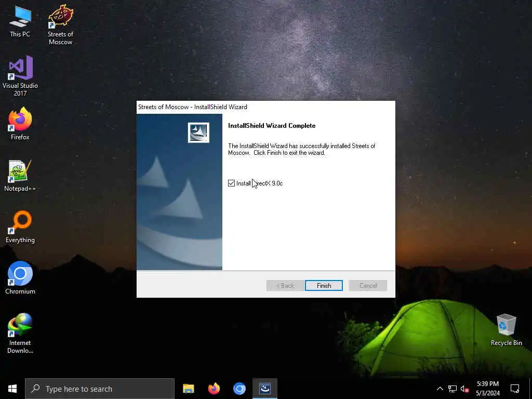Viewport: 532px width, 399px height.
Task: Select the Visual Studio 2017 desktop icon
Action: 20,76
